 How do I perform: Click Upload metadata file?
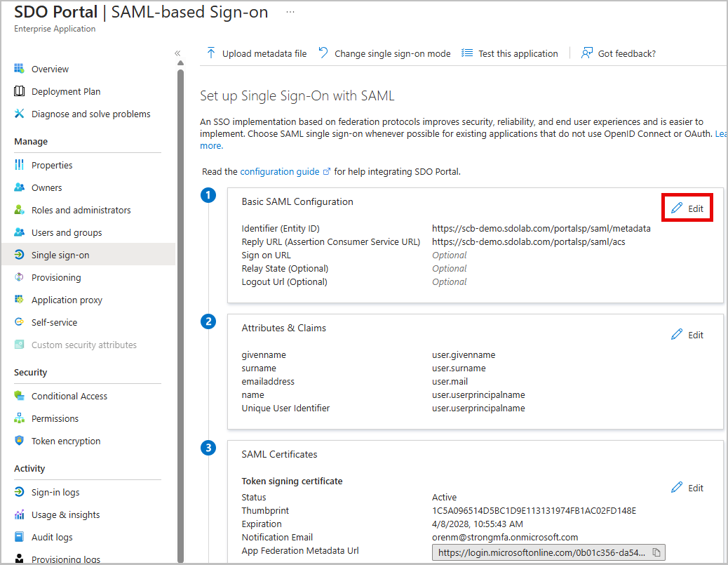[x=257, y=53]
